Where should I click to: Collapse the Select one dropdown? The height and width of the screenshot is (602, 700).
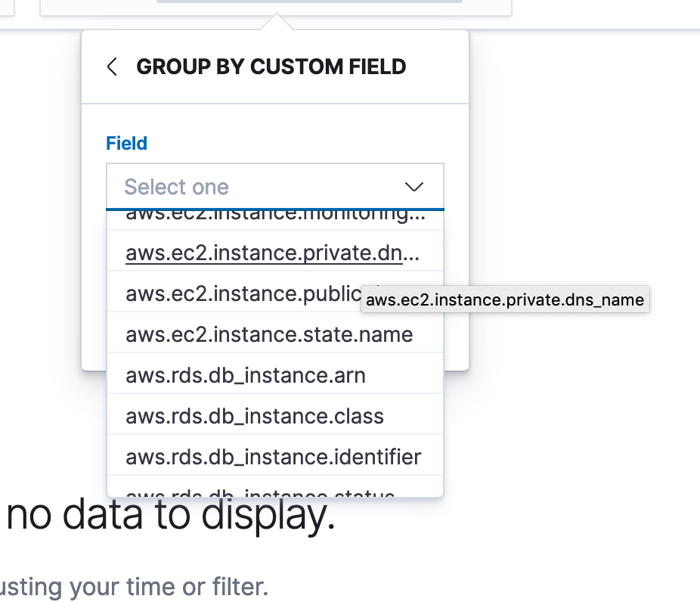413,187
